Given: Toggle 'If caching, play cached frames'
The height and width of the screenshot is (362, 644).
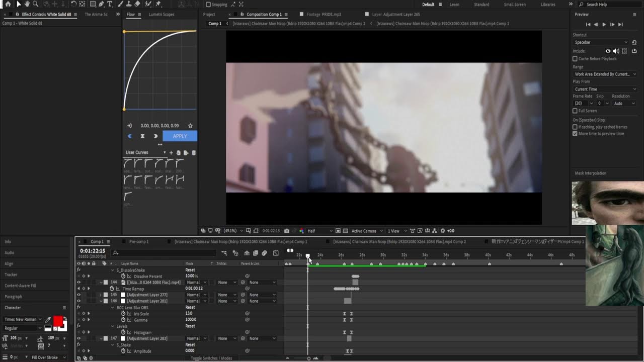Looking at the screenshot, I should (575, 127).
